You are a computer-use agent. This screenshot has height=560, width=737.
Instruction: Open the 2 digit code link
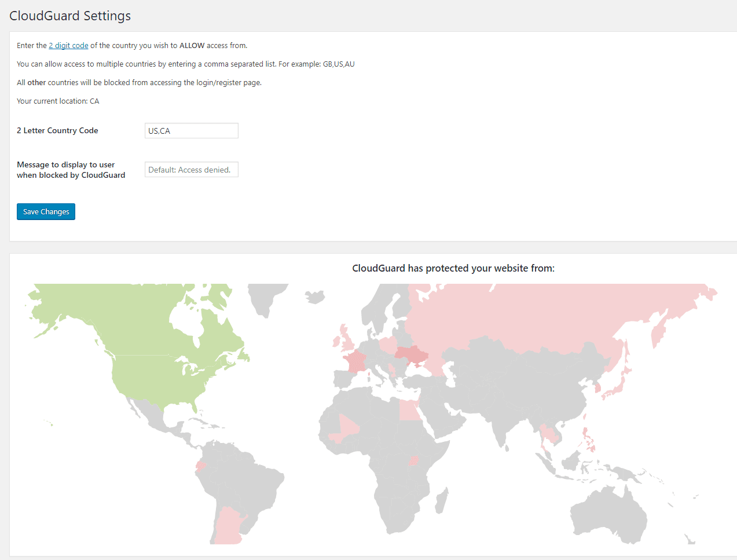(68, 46)
